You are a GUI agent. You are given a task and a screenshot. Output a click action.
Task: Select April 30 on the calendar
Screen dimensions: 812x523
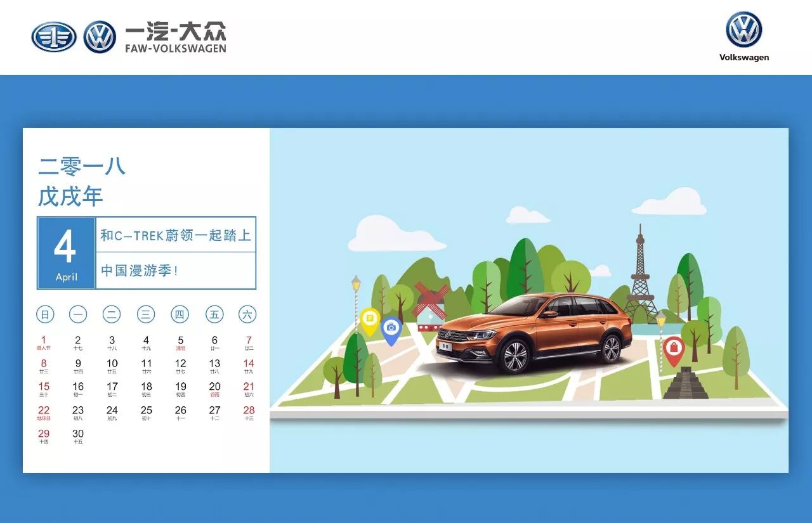point(78,436)
